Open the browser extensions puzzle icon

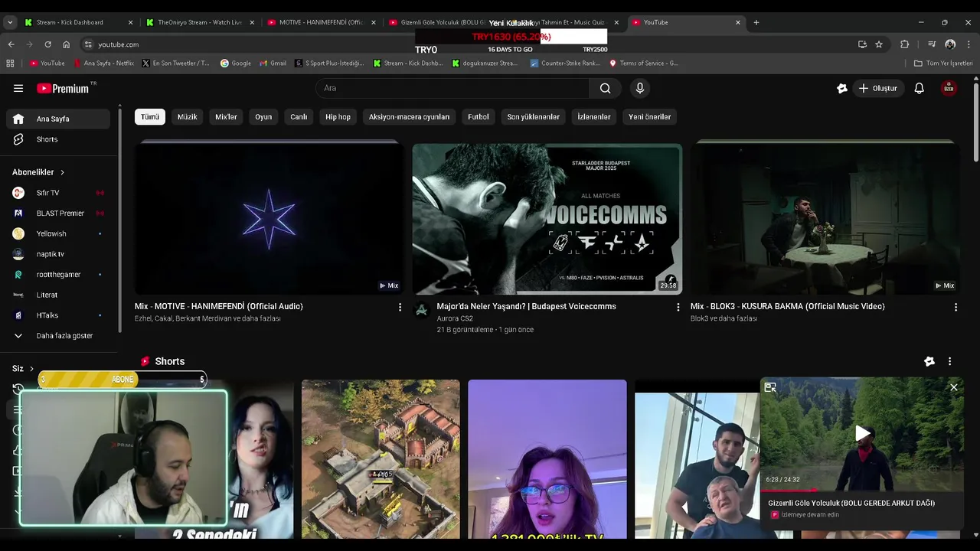[x=904, y=44]
